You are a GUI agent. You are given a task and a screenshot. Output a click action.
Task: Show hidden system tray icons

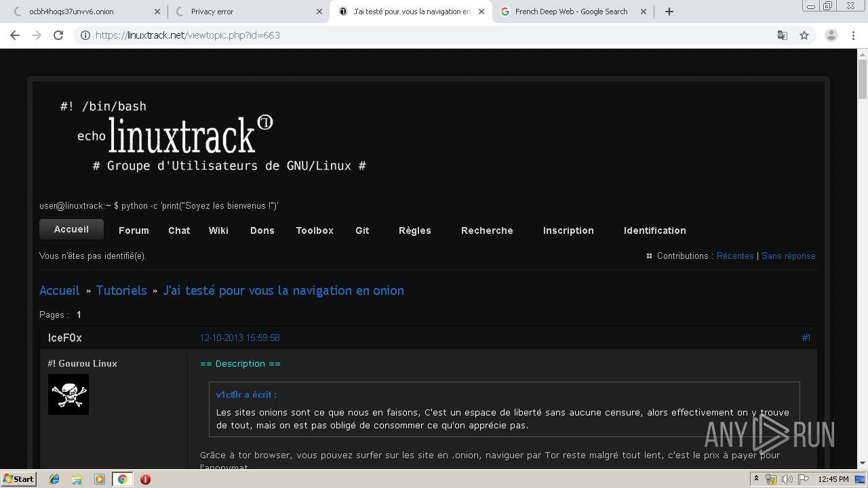(756, 479)
